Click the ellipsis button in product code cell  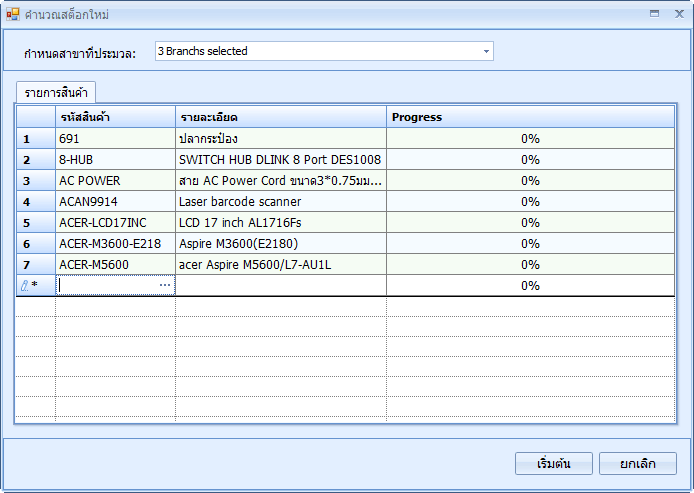point(165,286)
